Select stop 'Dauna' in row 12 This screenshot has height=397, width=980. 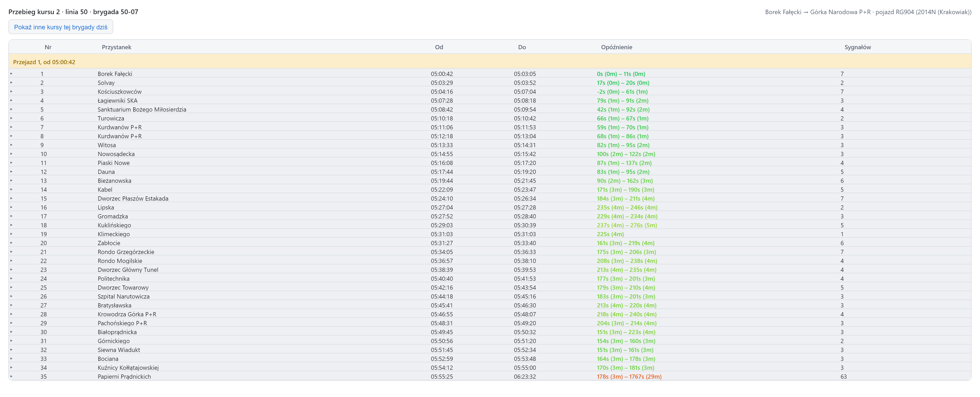106,172
